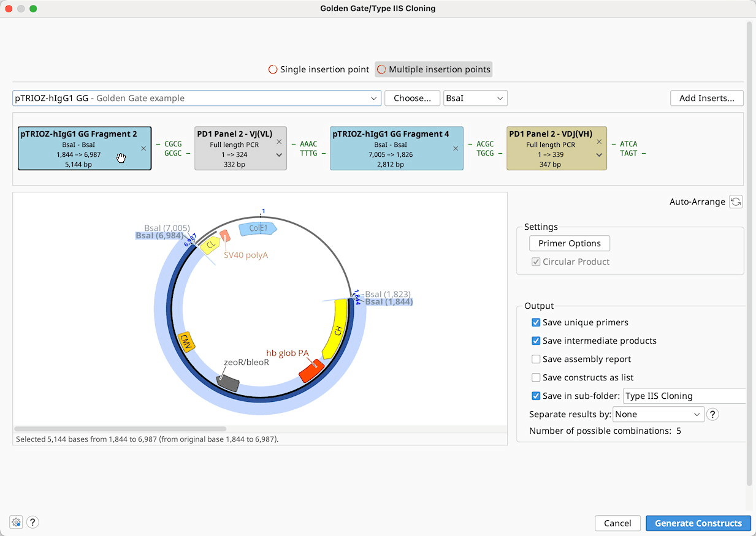
Task: Enable Save constructs as list checkbox
Action: point(536,378)
